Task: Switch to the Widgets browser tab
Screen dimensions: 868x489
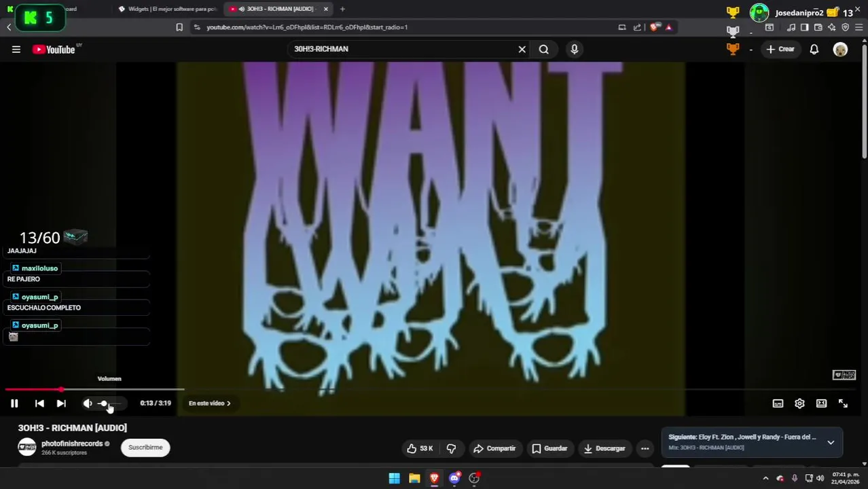Action: [x=167, y=9]
